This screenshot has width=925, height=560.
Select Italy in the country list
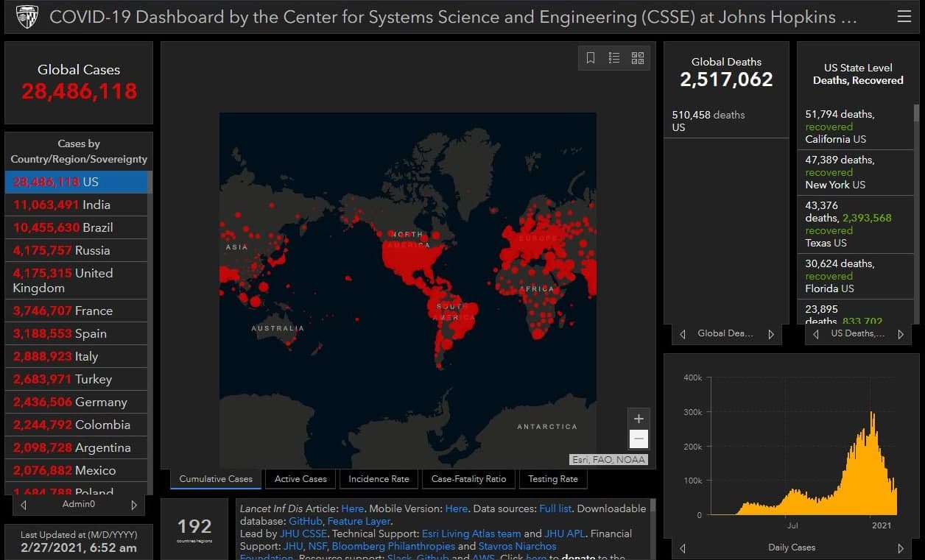[x=76, y=356]
